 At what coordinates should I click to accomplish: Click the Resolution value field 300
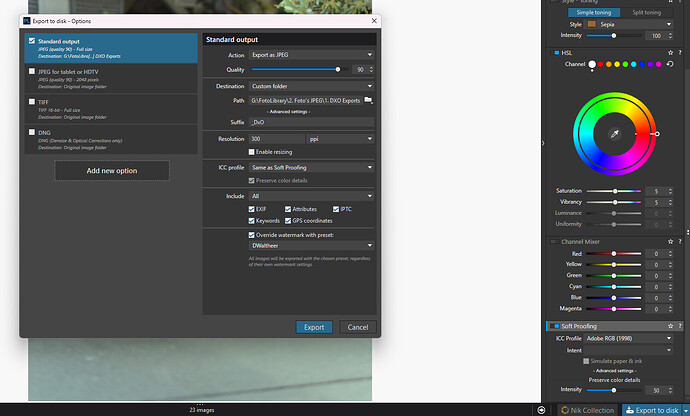tap(277, 139)
